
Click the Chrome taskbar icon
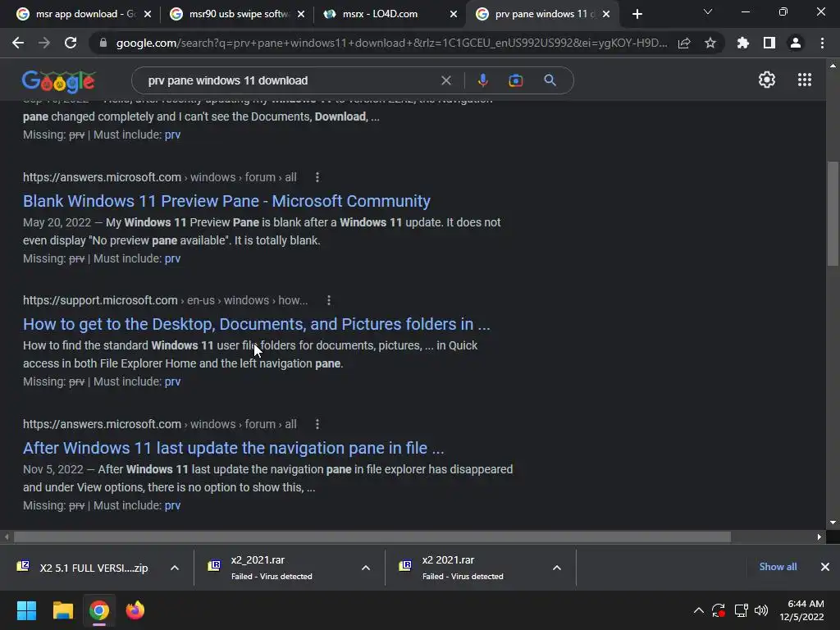[x=99, y=610]
